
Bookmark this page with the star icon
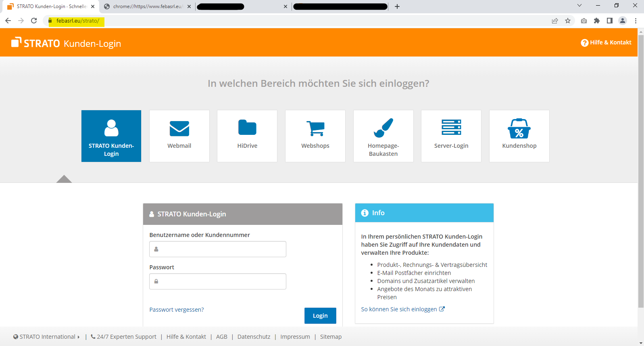point(568,21)
